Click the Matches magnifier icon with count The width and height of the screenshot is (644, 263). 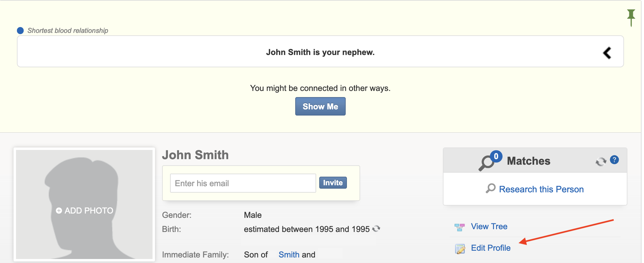coord(490,161)
